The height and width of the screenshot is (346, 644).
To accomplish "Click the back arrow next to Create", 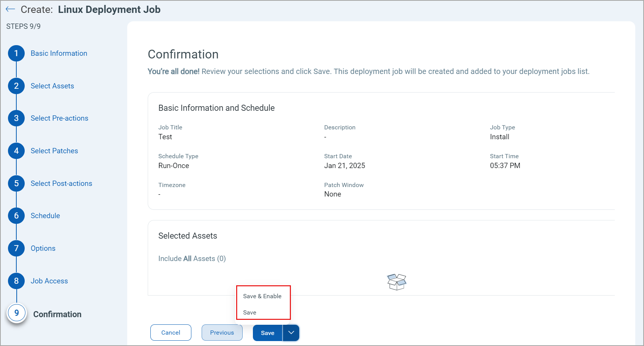I will pyautogui.click(x=10, y=9).
